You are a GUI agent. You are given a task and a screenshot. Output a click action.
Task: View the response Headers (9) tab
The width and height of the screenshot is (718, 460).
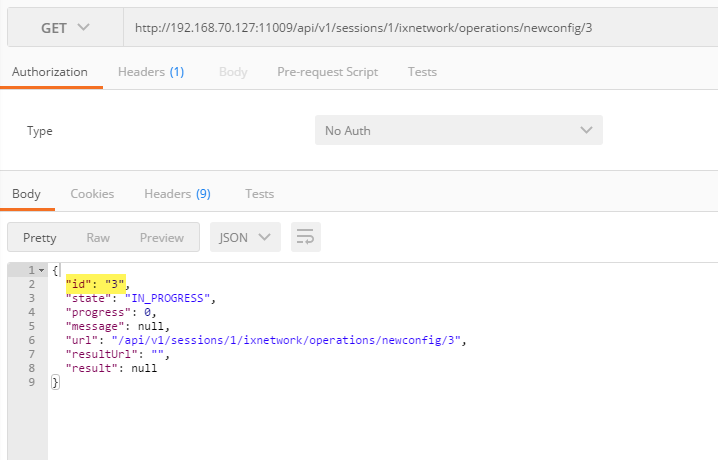tap(177, 193)
